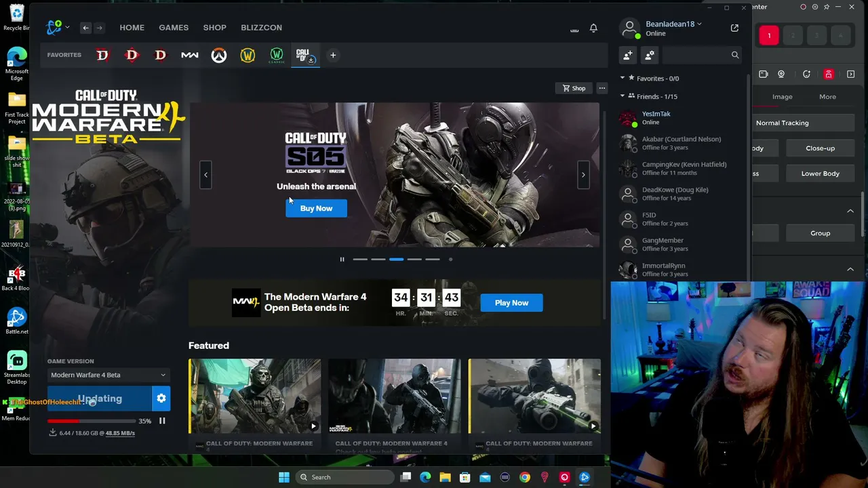868x488 pixels.
Task: Select friend GangMember in the list
Action: 681,244
